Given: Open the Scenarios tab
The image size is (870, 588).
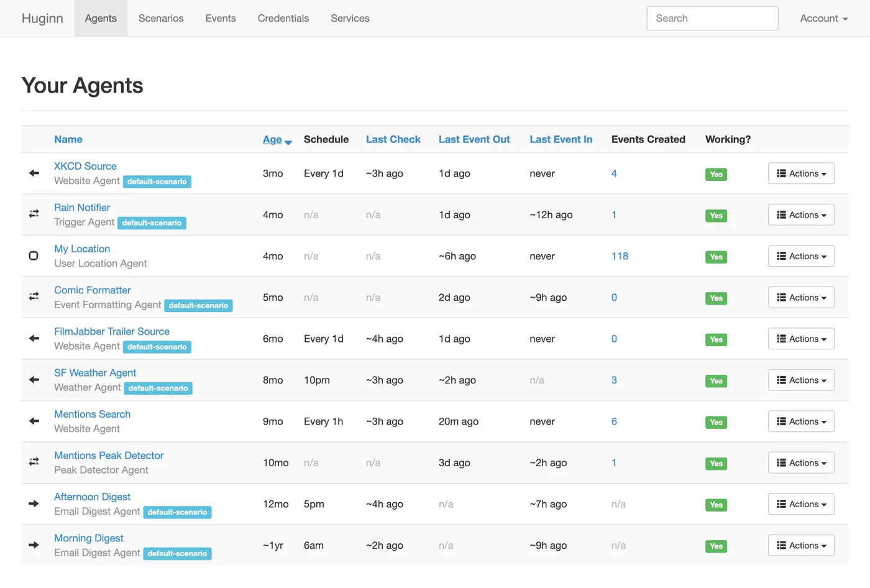Looking at the screenshot, I should point(161,18).
